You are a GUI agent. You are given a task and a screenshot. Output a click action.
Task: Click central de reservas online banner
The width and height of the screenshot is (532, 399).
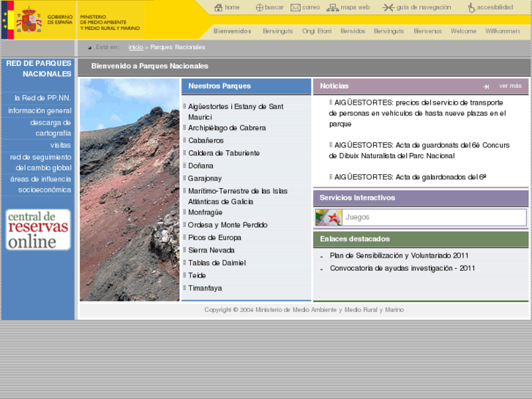click(38, 230)
